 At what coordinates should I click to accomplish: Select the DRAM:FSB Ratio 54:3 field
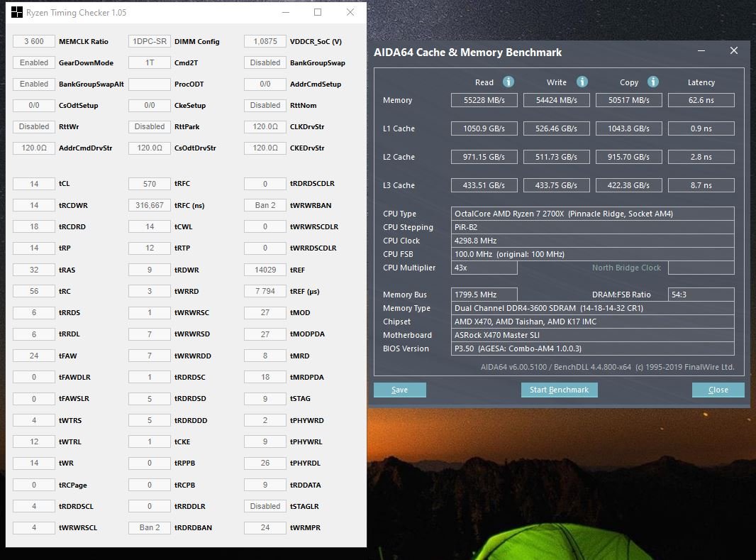click(701, 295)
